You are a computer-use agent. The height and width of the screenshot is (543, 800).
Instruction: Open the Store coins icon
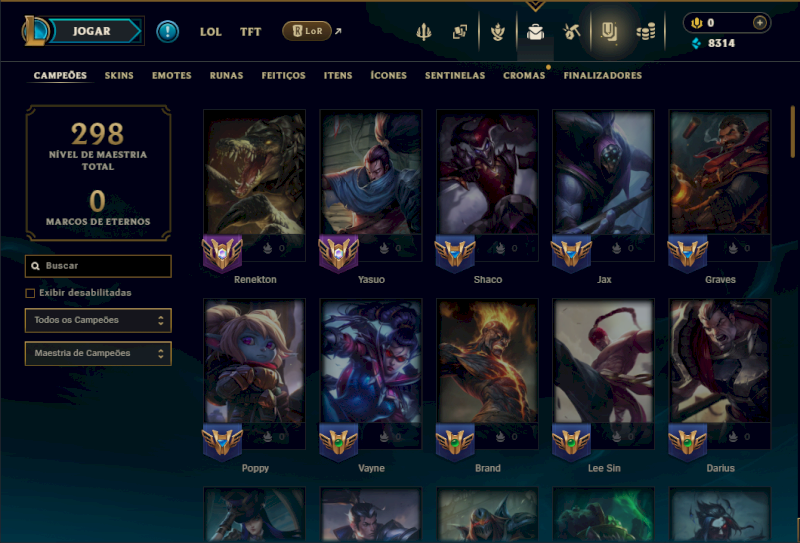pos(645,33)
